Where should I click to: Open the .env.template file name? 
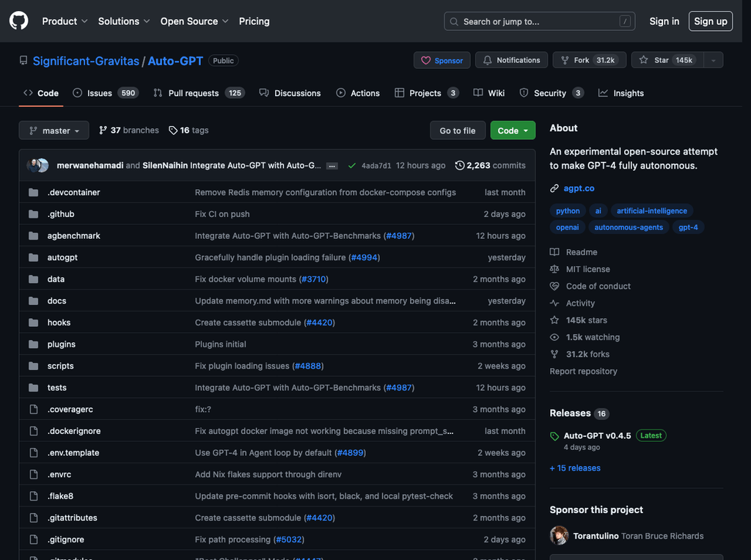pos(73,453)
